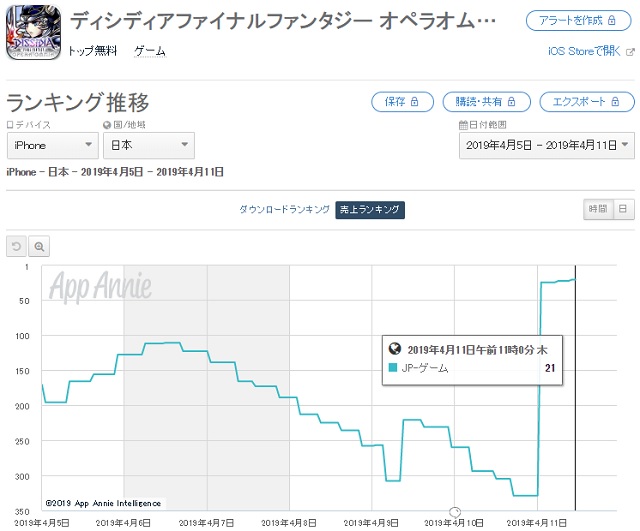Switch to ダウンロードランキング tab

284,209
